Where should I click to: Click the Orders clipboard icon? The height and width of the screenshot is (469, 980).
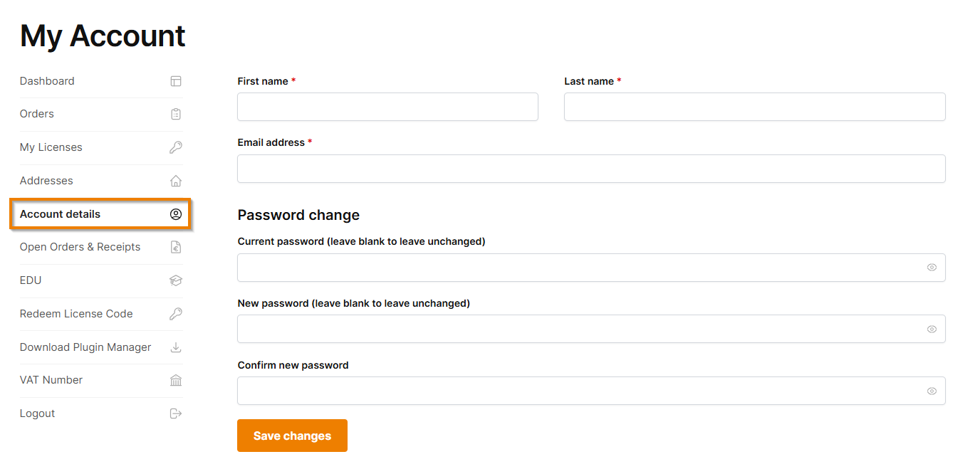click(176, 114)
